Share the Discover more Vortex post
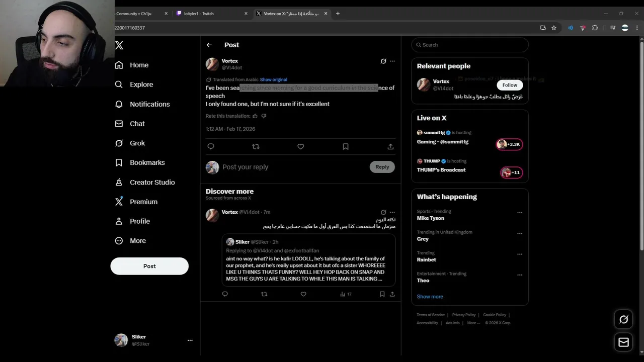Screen dimensions: 644x362 [x=392, y=294]
